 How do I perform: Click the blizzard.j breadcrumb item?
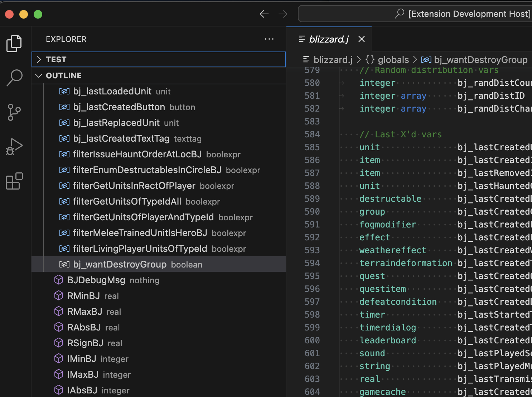click(333, 60)
